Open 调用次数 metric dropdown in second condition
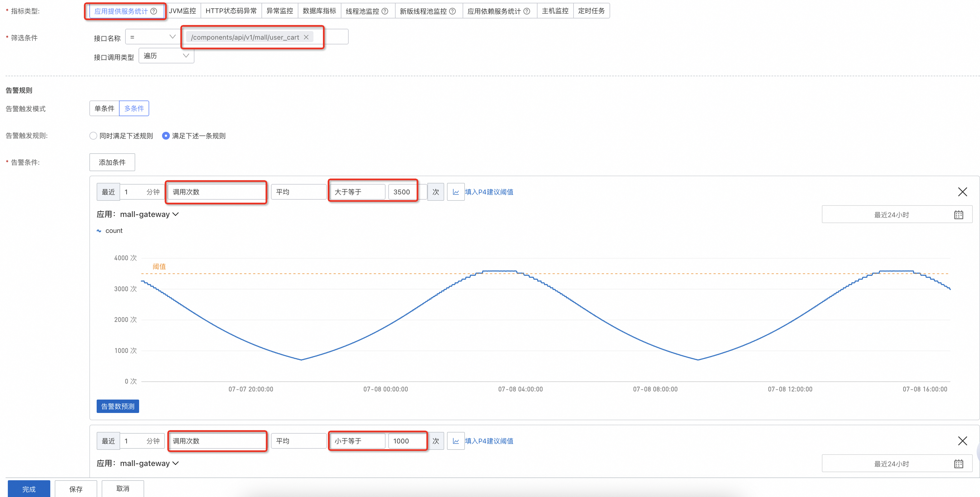980x497 pixels. [217, 441]
